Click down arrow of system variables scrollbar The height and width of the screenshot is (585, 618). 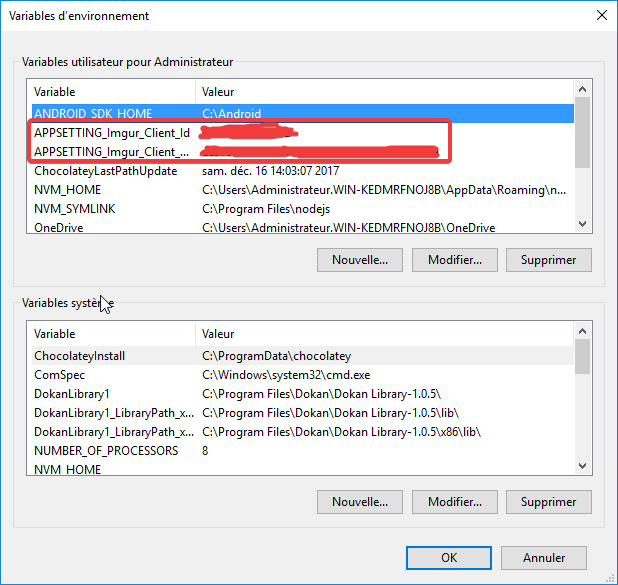[x=583, y=466]
